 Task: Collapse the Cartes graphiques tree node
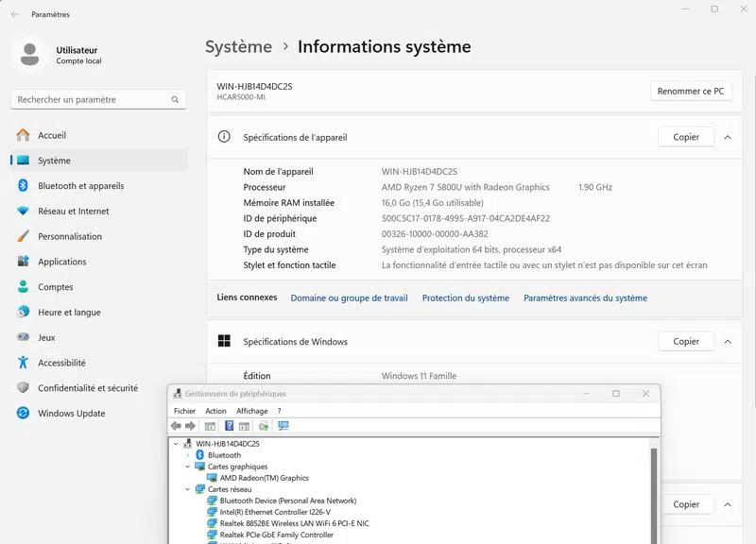pos(188,467)
